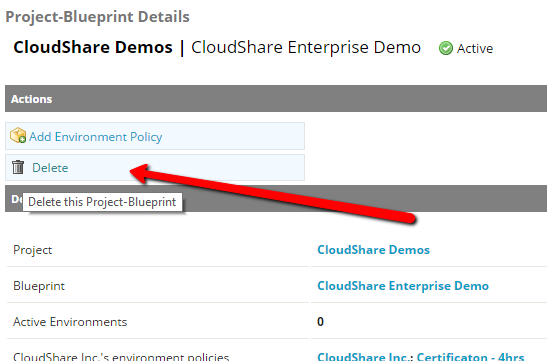This screenshot has height=361, width=547.
Task: Click the Delete this Project-Blueprint tooltip
Action: (x=102, y=202)
